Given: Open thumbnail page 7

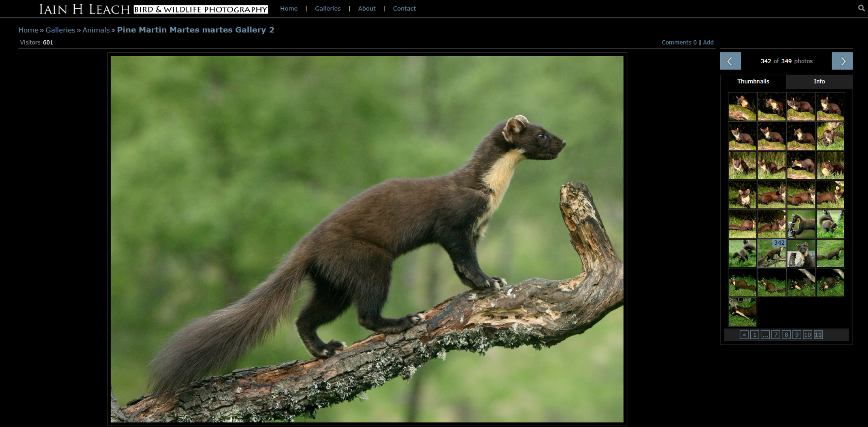Looking at the screenshot, I should pyautogui.click(x=776, y=335).
